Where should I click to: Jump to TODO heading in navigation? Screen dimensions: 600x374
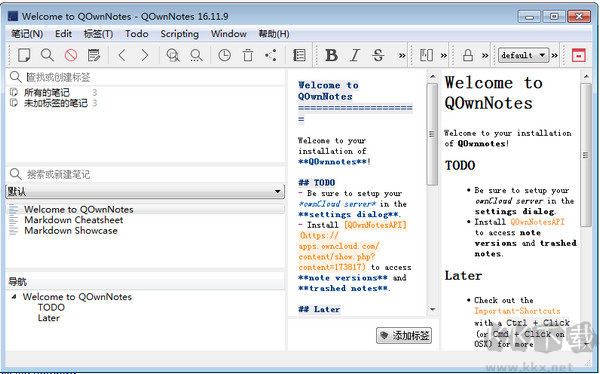pos(51,307)
